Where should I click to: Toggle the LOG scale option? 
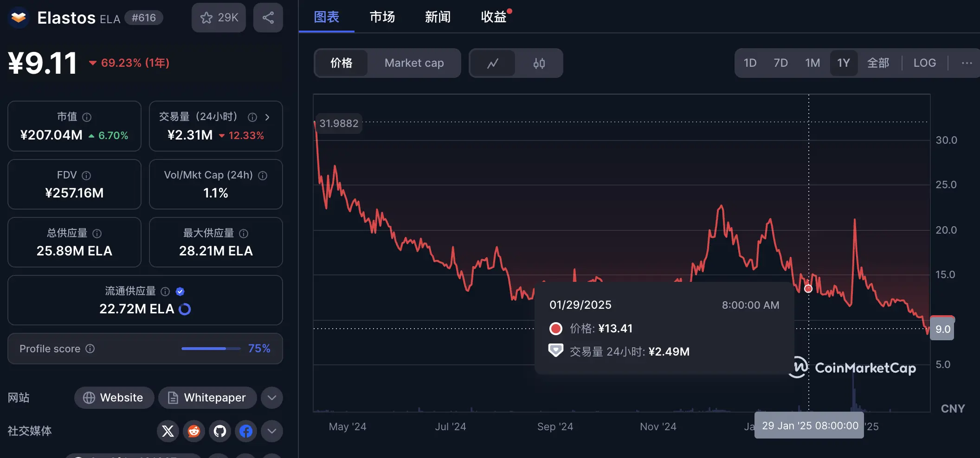pos(924,63)
